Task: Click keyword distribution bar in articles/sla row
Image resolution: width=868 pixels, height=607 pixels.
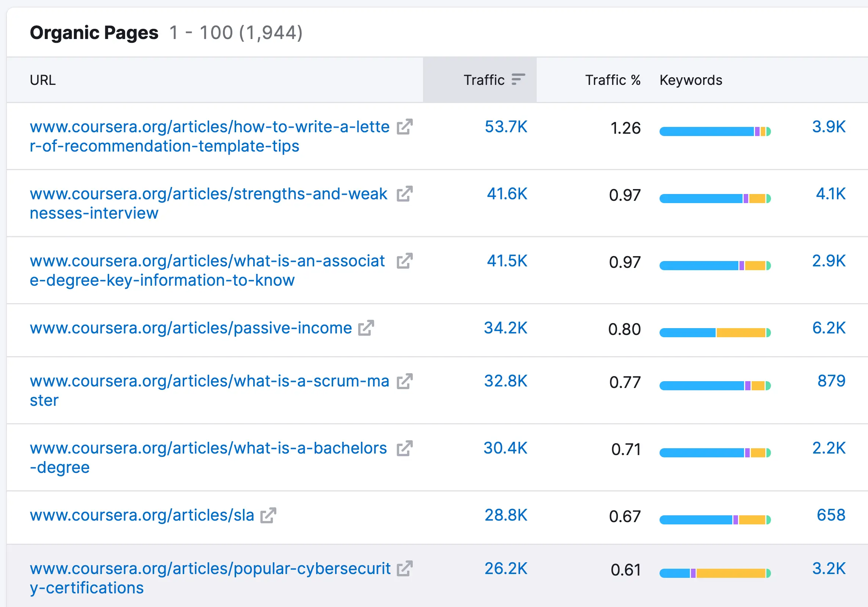Action: click(x=715, y=520)
